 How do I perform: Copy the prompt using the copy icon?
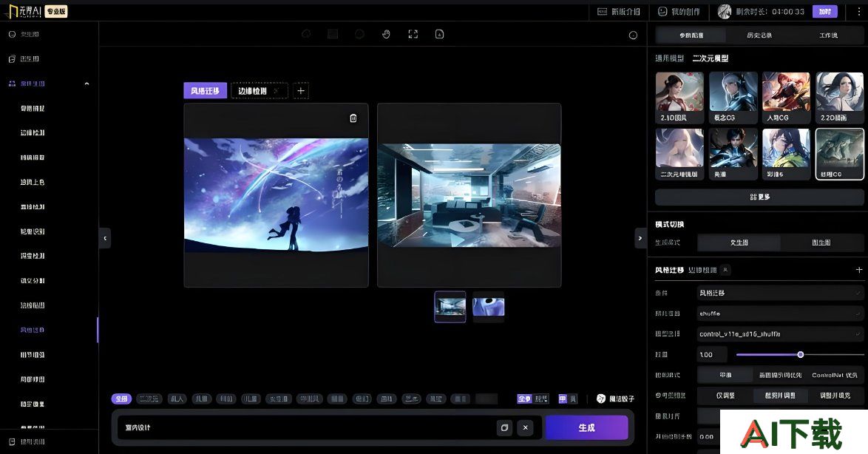point(503,427)
